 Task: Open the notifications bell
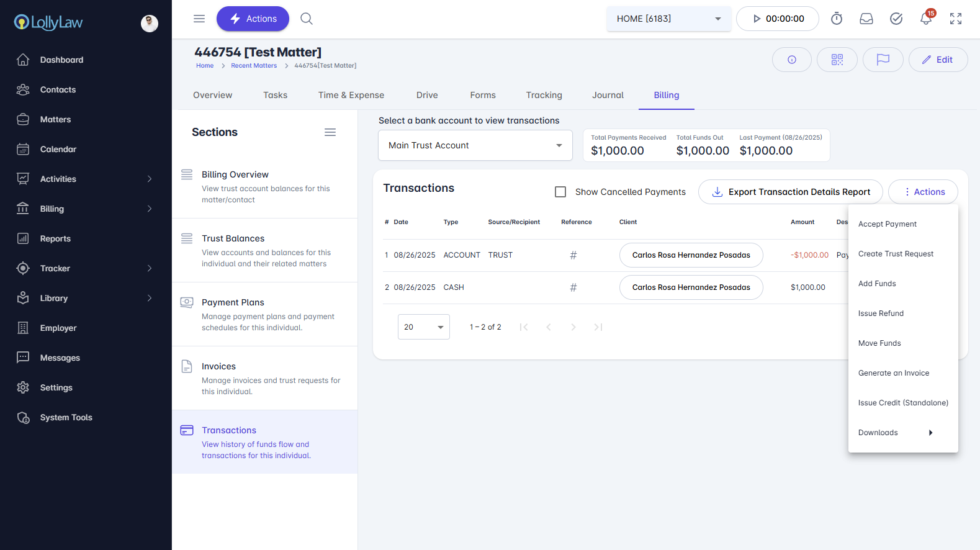click(x=925, y=19)
